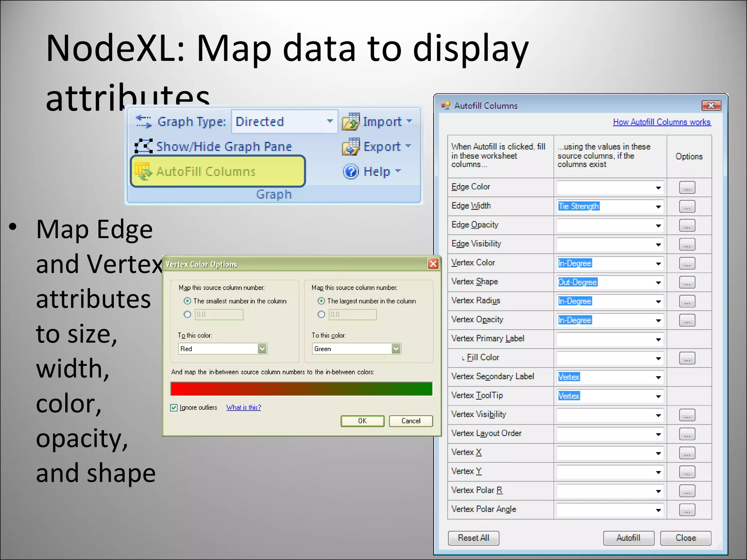Viewport: 747px width, 560px height.
Task: Select the custom smallest number radio button
Action: coord(187,314)
